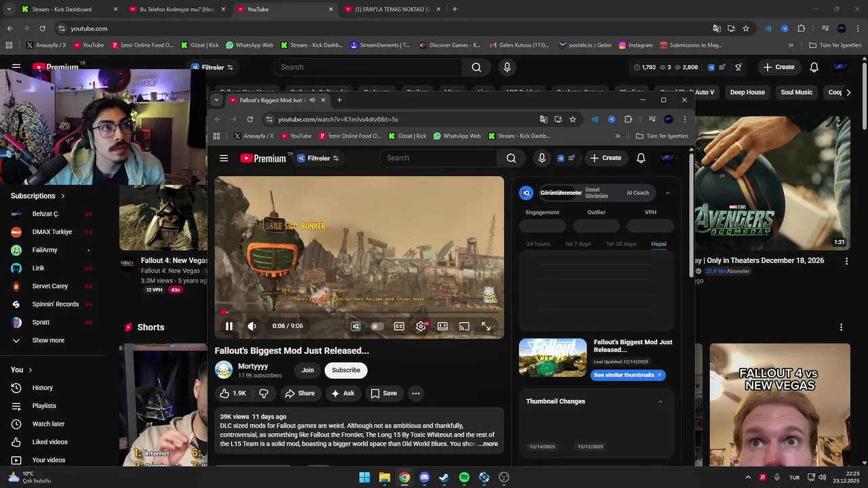
Task: Open Extensions puzzle icon in front window
Action: tap(628, 119)
